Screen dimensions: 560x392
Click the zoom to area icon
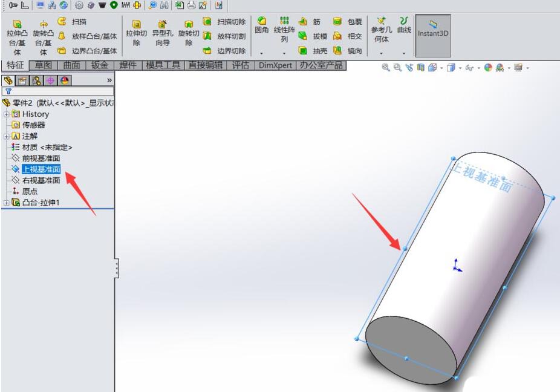[397, 67]
